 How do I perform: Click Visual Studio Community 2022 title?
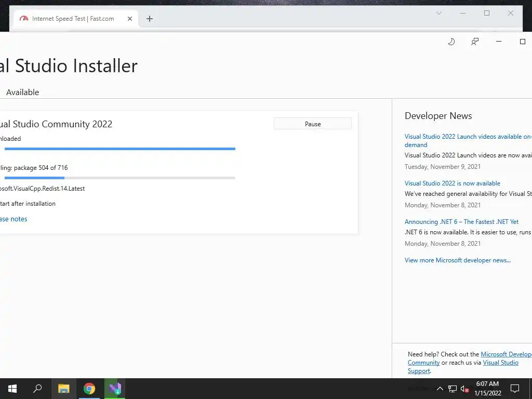point(56,124)
